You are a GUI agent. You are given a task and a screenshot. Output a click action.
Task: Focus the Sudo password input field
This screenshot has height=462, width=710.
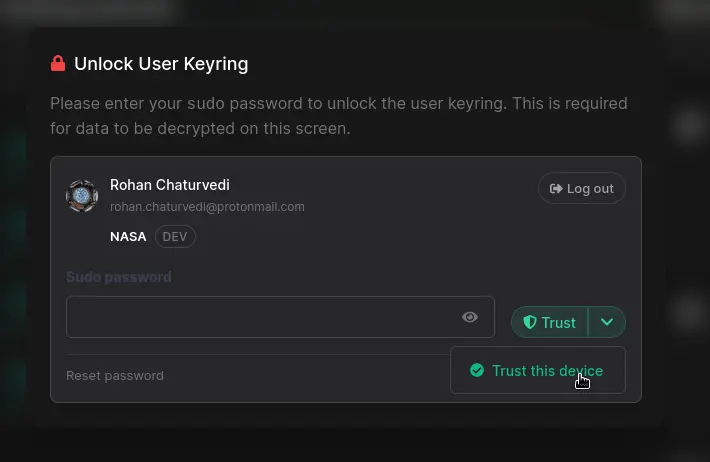260,317
